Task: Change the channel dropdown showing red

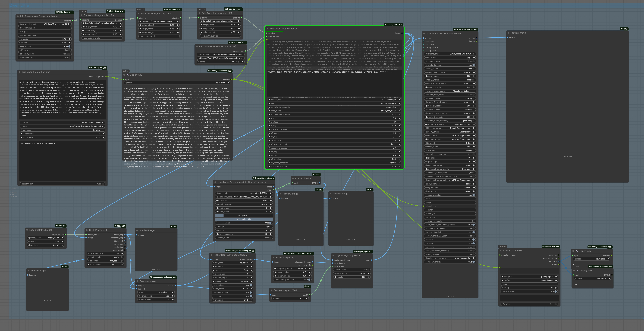Action: [x=290, y=298]
